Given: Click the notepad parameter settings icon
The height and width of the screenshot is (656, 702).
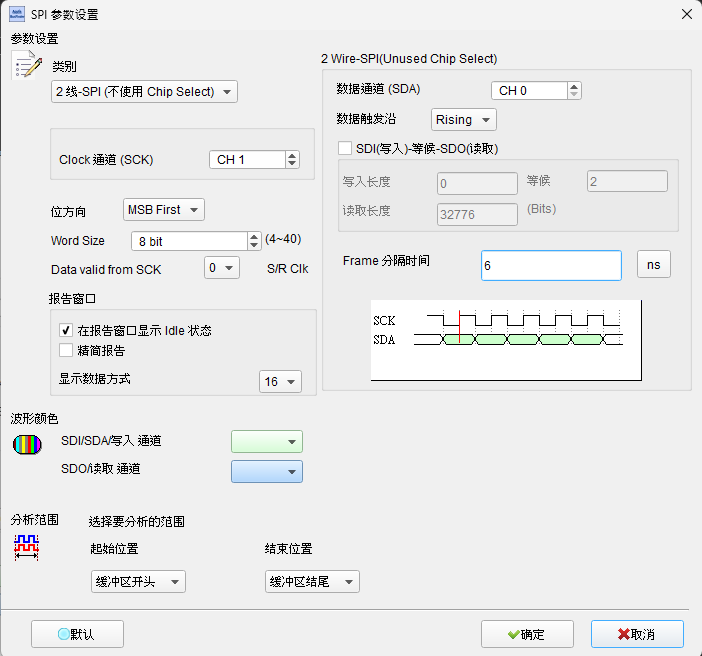Looking at the screenshot, I should pyautogui.click(x=27, y=64).
